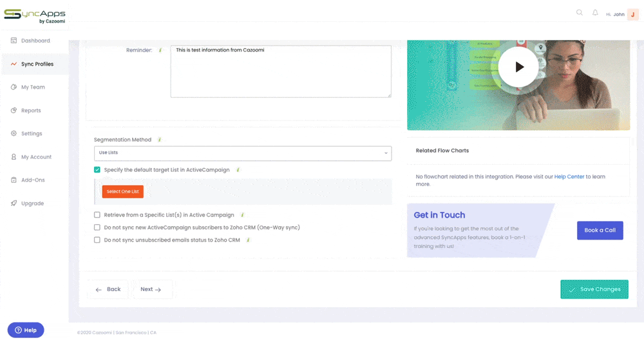Click the My Team sidebar icon
The width and height of the screenshot is (644, 342).
tap(14, 87)
